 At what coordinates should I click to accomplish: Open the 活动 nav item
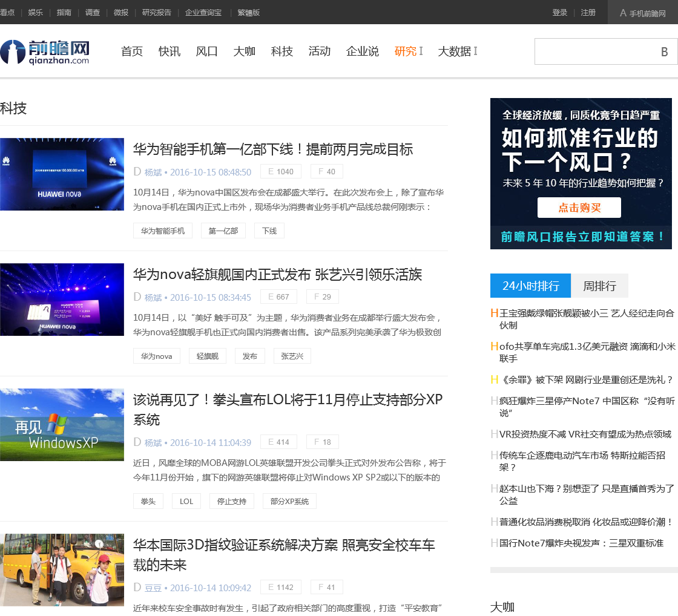pos(320,51)
